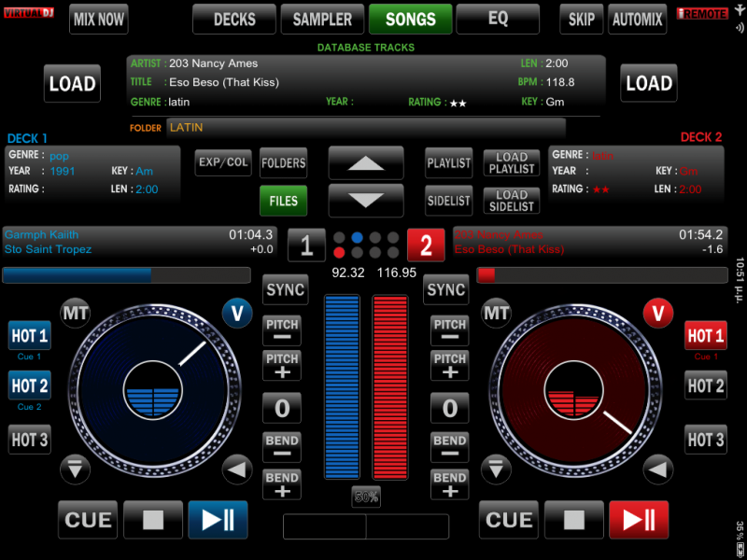Expand or collapse with EXP/COL button
This screenshot has width=747, height=560.
coord(223,162)
